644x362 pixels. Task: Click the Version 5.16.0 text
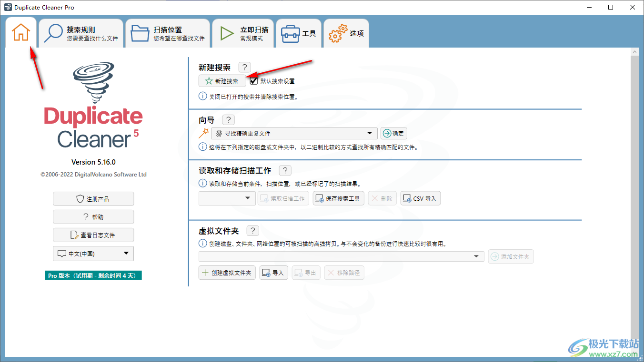click(x=93, y=162)
